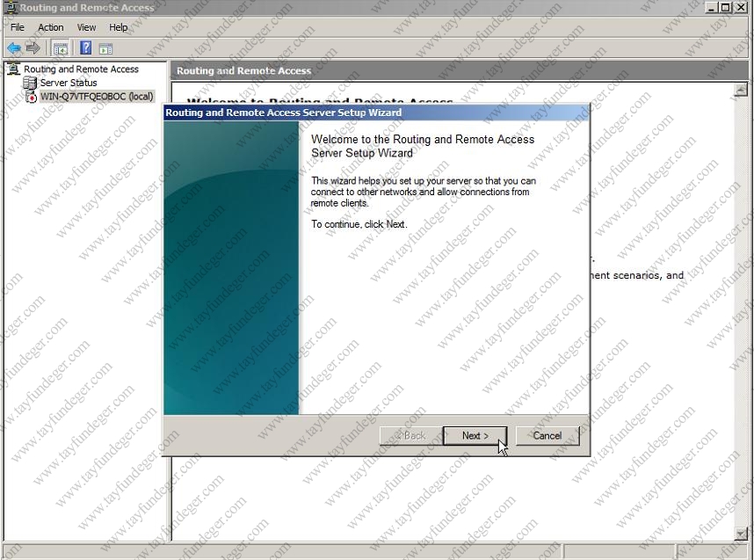Close the Routing and Remote Access window

coord(741,8)
